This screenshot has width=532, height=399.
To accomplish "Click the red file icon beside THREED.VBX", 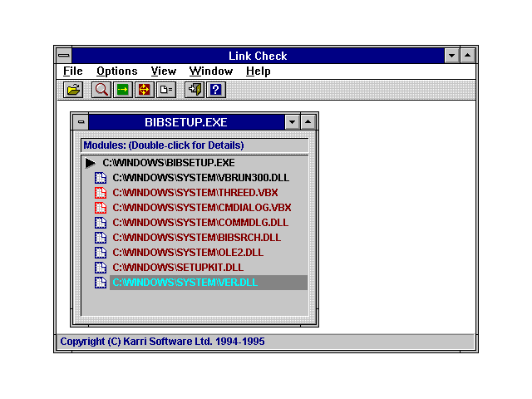I will click(100, 193).
